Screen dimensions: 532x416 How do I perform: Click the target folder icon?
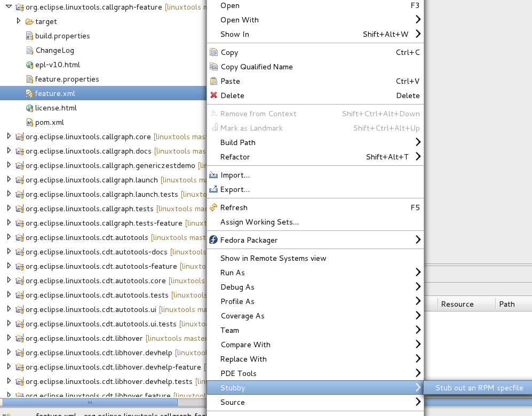pos(29,22)
